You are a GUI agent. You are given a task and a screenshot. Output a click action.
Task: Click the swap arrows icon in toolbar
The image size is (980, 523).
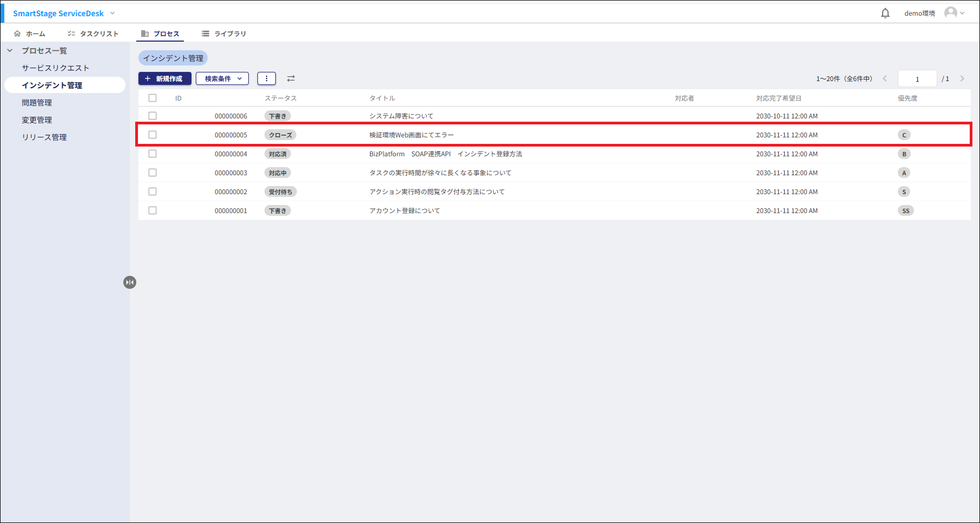click(x=291, y=78)
